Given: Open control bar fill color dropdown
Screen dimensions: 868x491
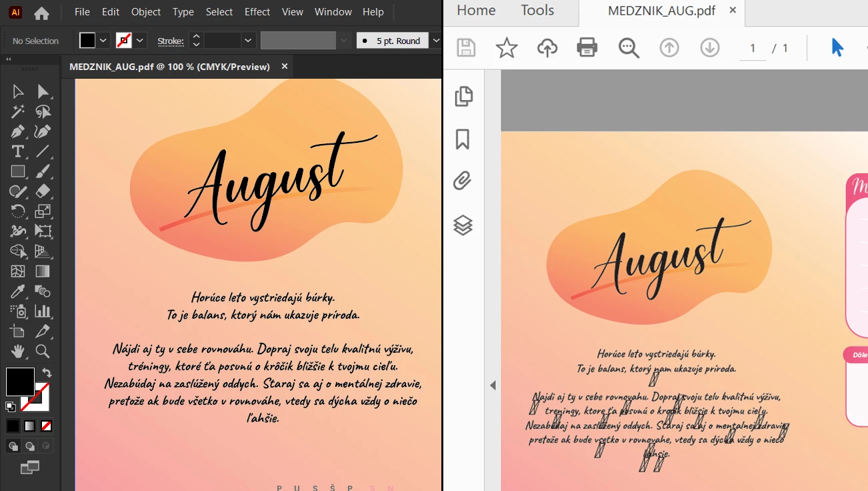Looking at the screenshot, I should pos(104,41).
